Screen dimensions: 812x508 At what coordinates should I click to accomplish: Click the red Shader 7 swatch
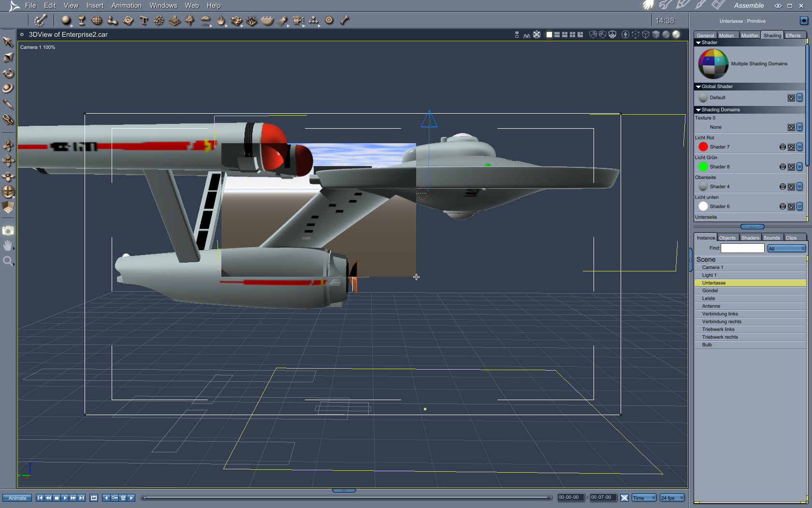(x=703, y=147)
